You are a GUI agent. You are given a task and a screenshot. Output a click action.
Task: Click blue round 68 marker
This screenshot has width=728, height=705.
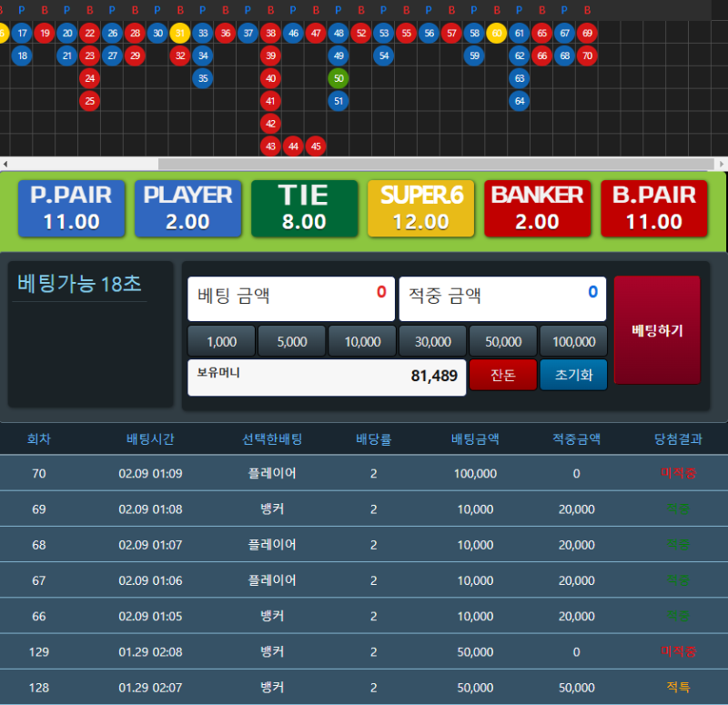tap(564, 55)
